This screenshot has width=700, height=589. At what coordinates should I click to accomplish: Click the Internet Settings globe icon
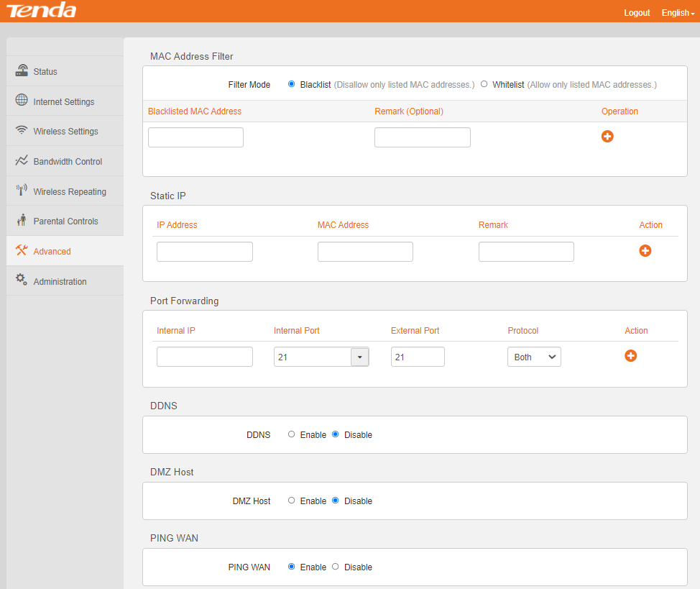[22, 100]
